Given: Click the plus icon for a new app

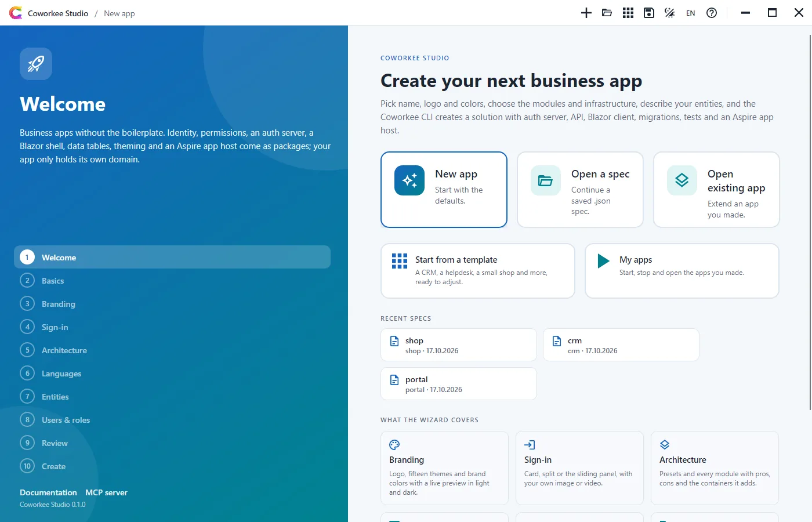Looking at the screenshot, I should point(586,13).
